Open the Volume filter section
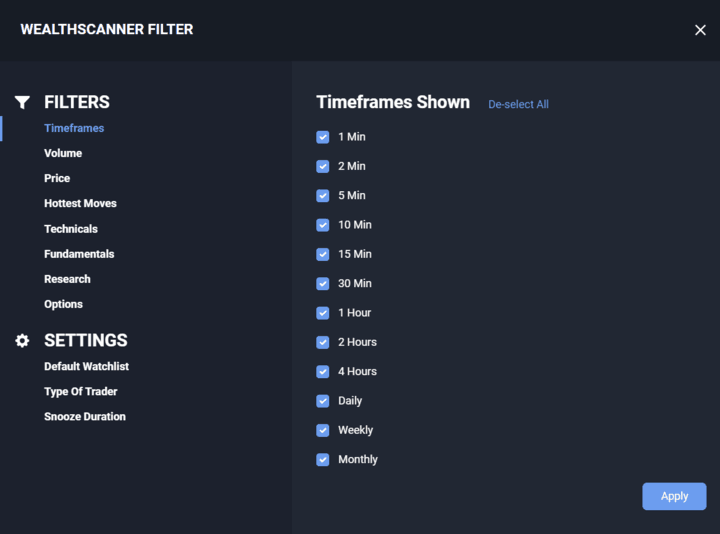720x534 pixels. pos(63,153)
